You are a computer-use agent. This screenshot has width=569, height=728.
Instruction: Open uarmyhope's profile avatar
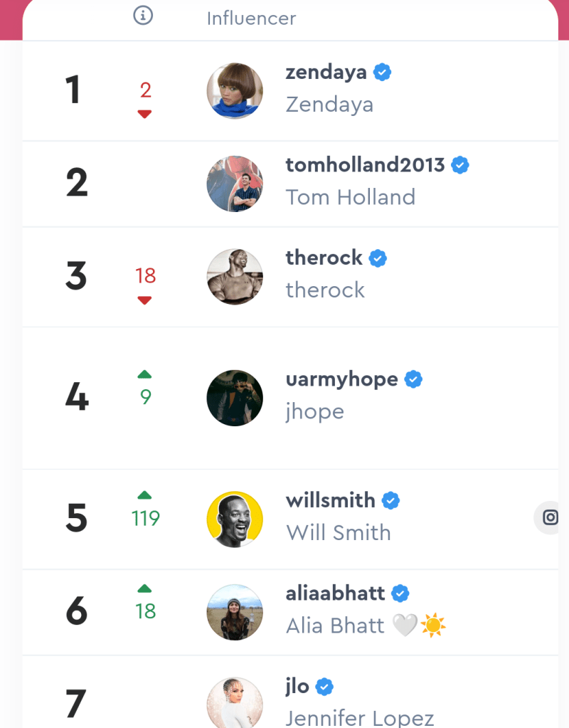(235, 398)
